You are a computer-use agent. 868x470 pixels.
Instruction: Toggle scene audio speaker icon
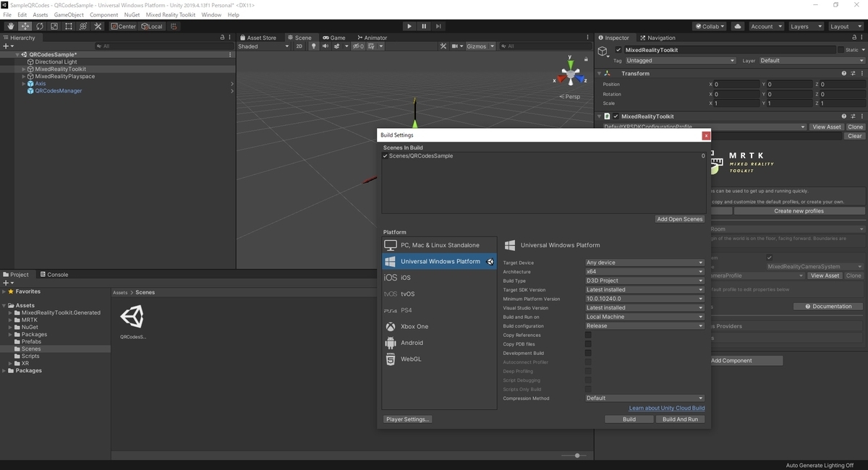325,46
